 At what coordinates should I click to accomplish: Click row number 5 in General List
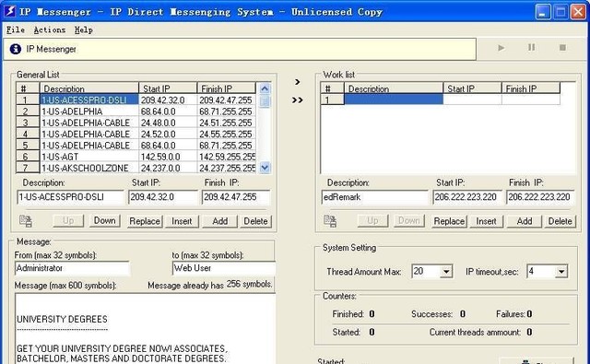(x=28, y=146)
